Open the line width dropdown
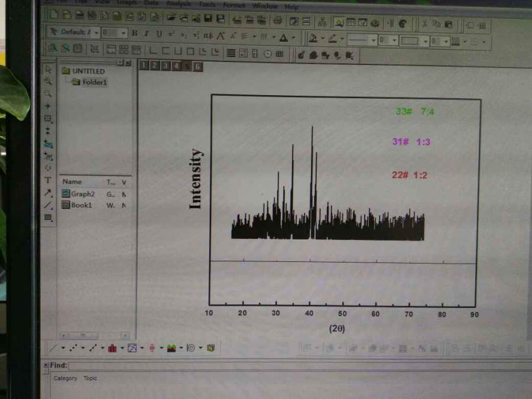 point(394,40)
